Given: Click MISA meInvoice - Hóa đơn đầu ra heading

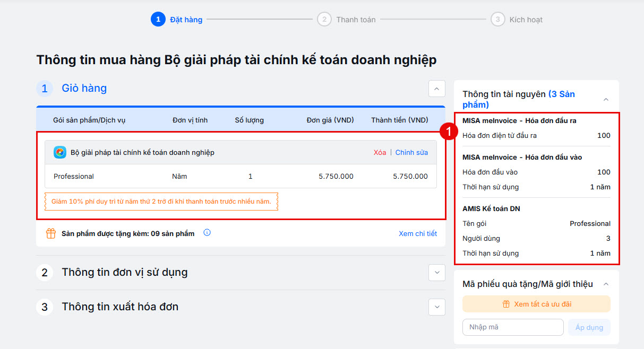Looking at the screenshot, I should 519,120.
